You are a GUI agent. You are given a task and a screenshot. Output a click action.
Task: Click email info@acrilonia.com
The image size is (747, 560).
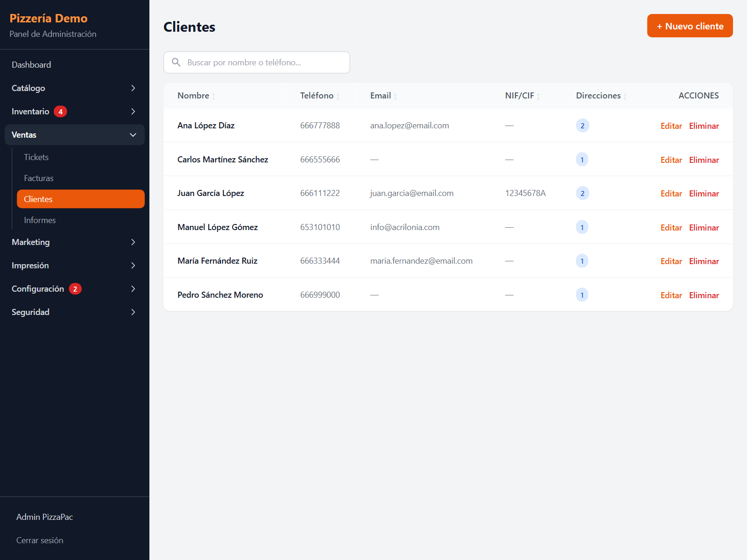click(405, 227)
